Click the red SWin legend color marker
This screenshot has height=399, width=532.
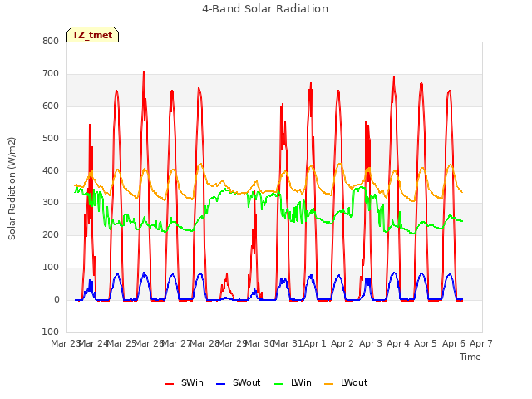coord(169,384)
